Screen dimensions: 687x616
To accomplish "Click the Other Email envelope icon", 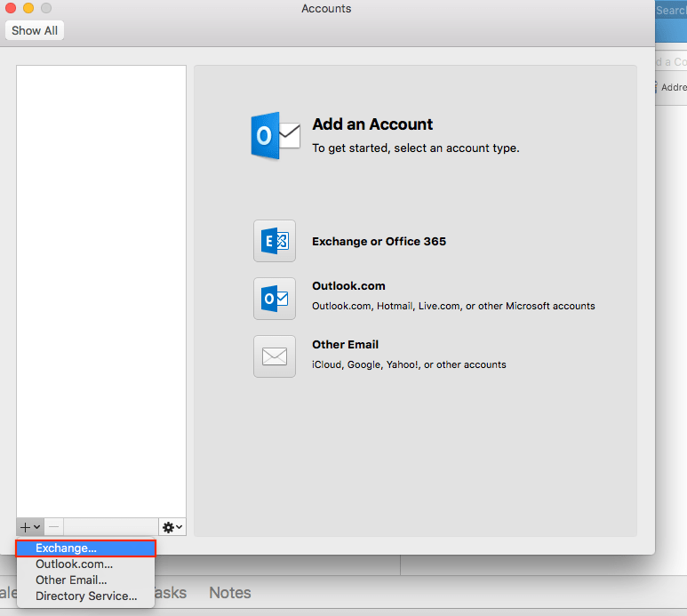I will pyautogui.click(x=275, y=356).
